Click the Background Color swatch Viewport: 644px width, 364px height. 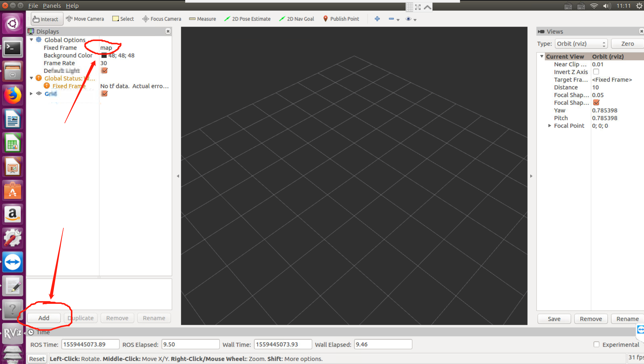pos(104,55)
